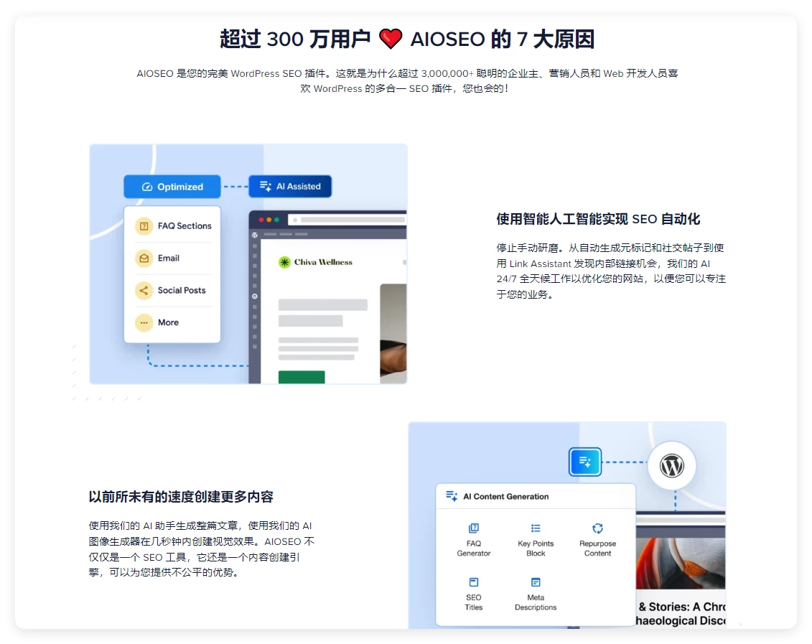
Task: Select the FAQ Sections icon
Action: [x=144, y=225]
